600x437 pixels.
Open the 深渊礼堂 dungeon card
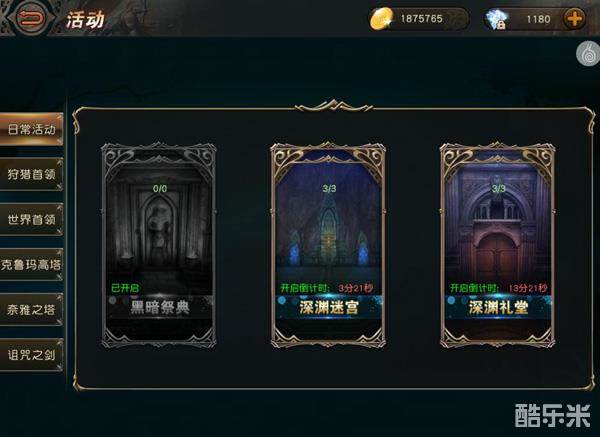pyautogui.click(x=497, y=245)
